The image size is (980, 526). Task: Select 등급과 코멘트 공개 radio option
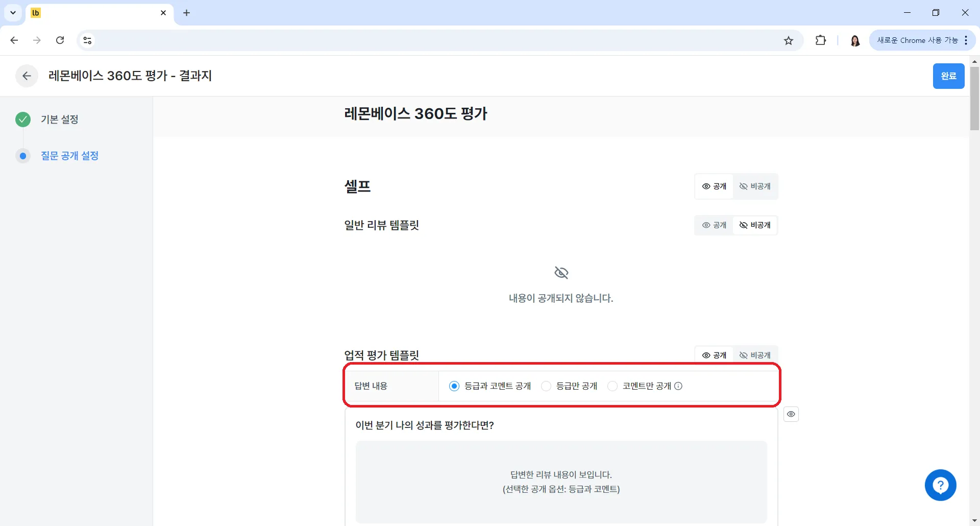454,386
